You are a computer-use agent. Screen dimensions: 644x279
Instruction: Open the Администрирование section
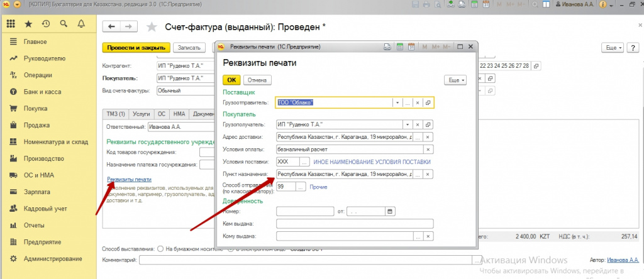[53, 259]
